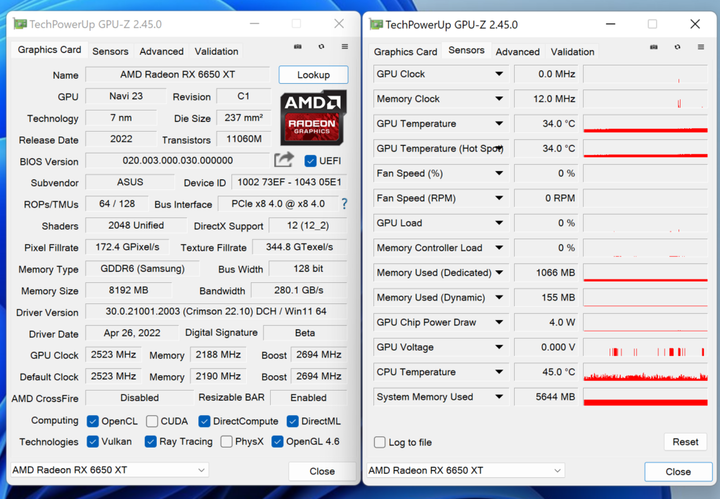Switch to Sensors tab in left window

click(x=110, y=51)
